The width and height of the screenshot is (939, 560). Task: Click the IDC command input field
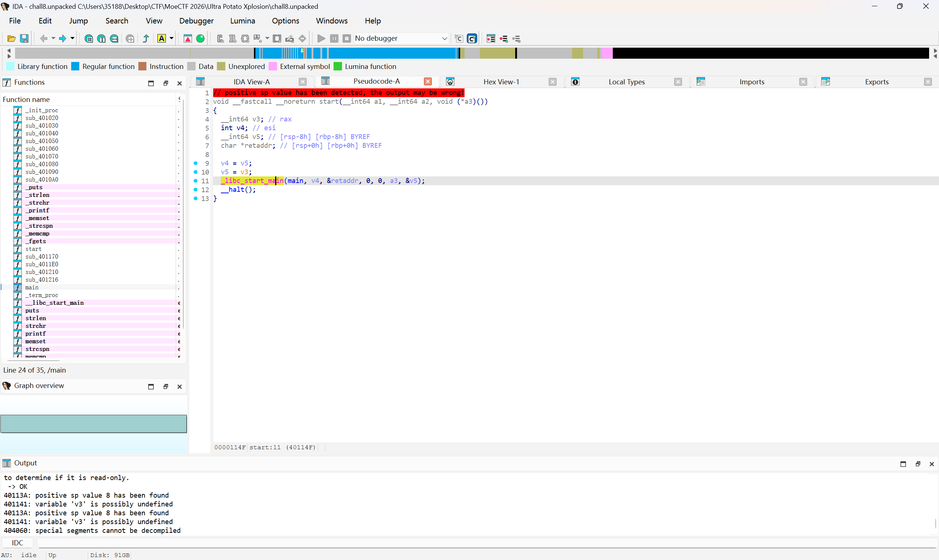tap(487, 543)
